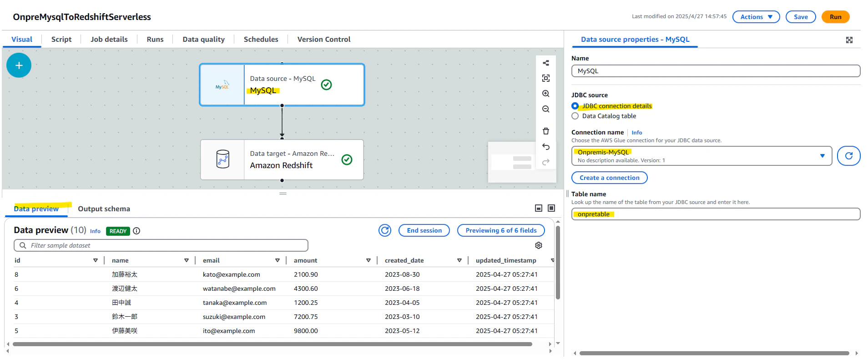Click the blue plus add-node button
This screenshot has width=868, height=363.
tap(19, 65)
